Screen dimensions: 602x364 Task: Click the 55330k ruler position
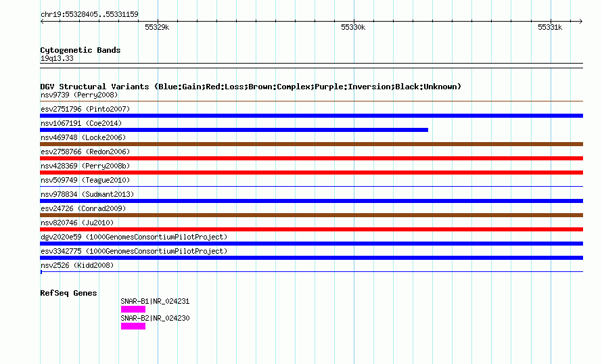click(353, 27)
